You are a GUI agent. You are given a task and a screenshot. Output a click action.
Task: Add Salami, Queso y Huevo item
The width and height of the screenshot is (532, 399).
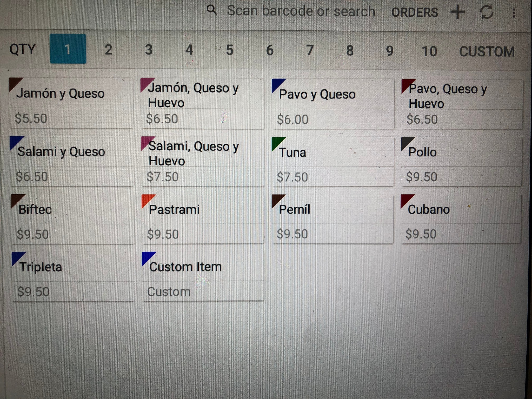click(203, 162)
